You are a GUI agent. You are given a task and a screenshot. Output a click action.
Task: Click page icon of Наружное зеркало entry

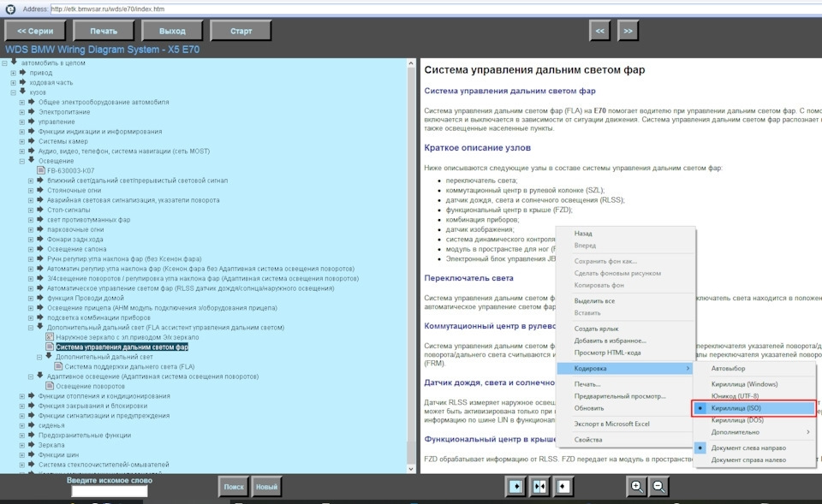(x=50, y=337)
